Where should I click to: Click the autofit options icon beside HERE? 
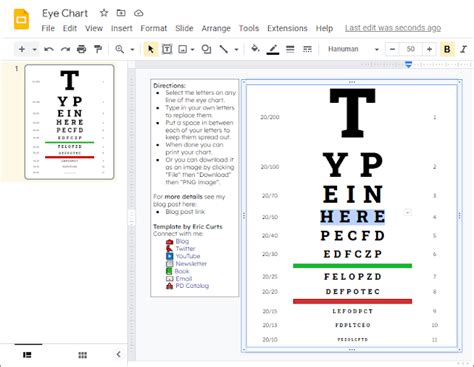(407, 212)
